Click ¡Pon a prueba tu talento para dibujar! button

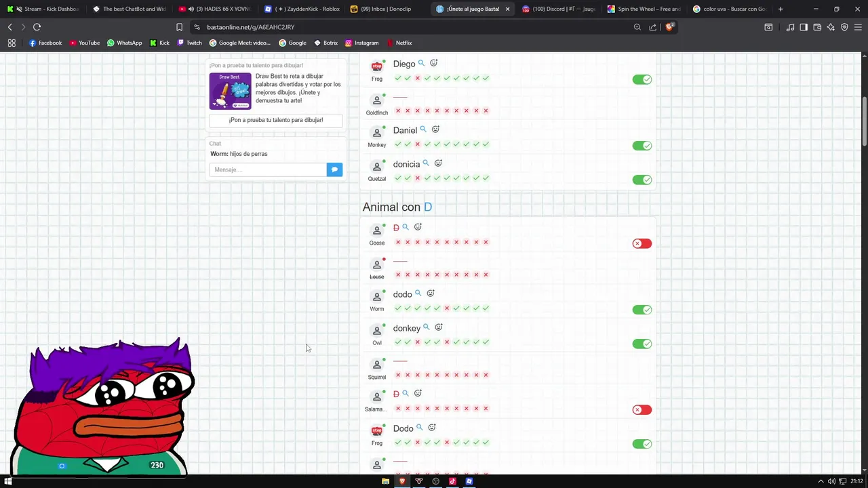[x=276, y=120]
